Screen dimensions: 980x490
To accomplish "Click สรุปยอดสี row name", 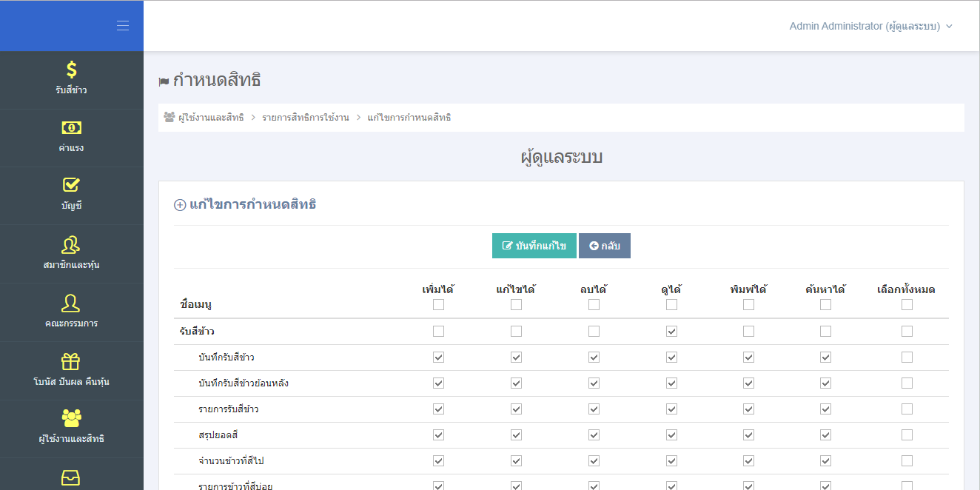I will [218, 435].
